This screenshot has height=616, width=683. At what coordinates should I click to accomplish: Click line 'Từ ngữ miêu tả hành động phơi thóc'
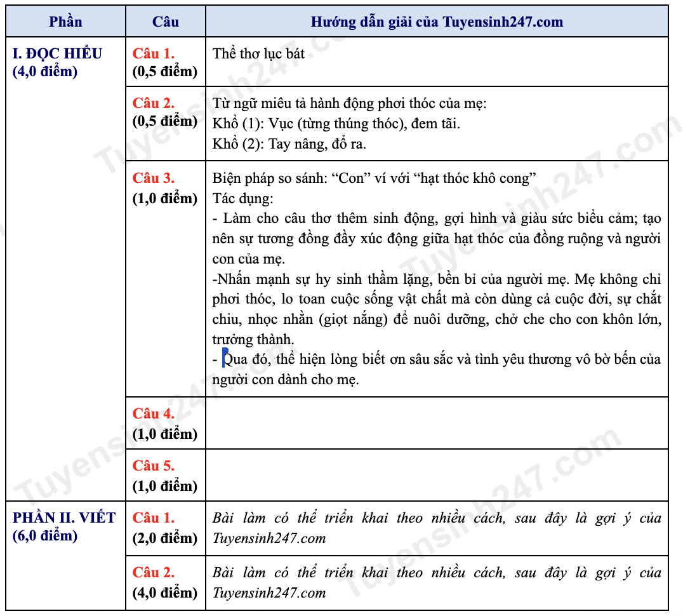pos(349,104)
